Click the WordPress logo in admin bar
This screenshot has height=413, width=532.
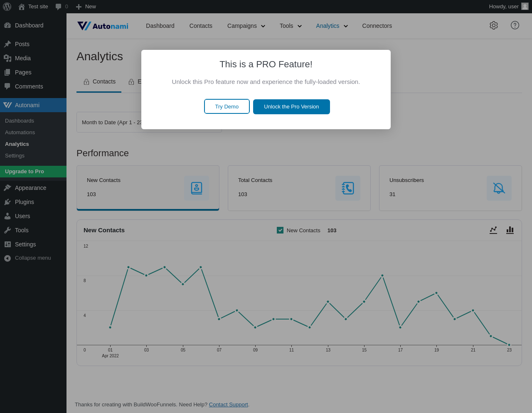pos(7,7)
